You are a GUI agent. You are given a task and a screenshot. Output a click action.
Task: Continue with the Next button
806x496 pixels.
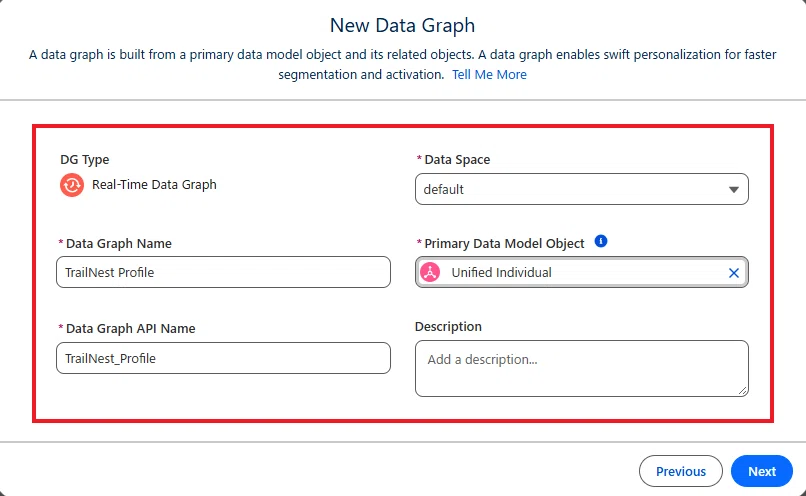coord(762,471)
